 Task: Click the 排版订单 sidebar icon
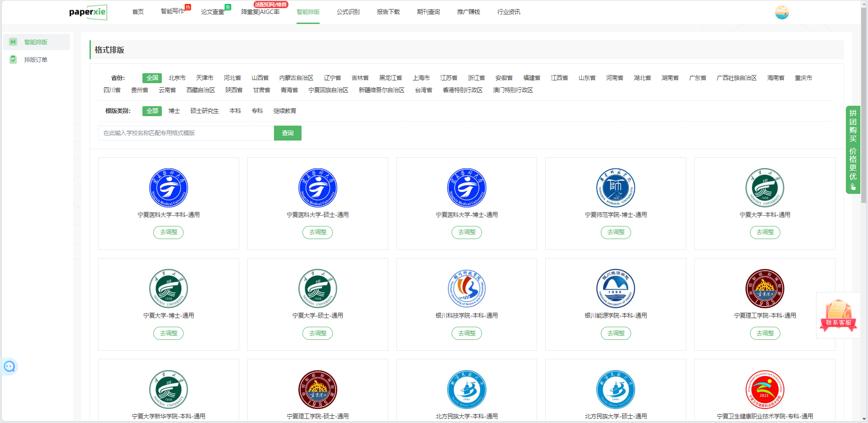pos(13,60)
